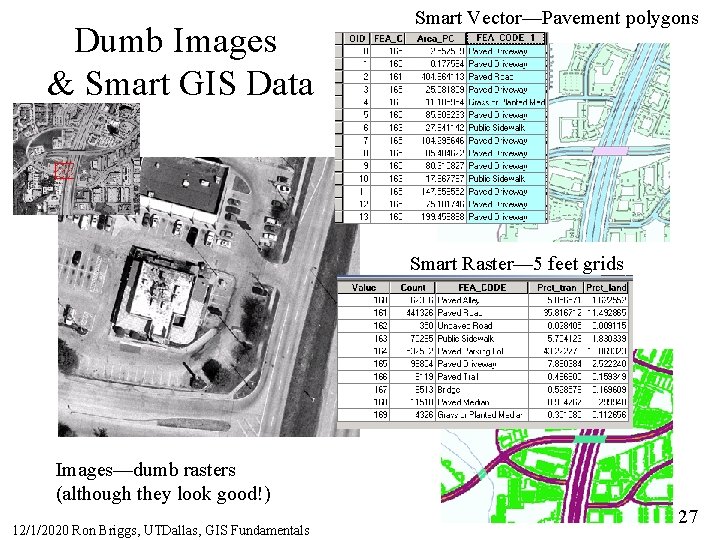Select the FEA_C column header

tap(388, 39)
